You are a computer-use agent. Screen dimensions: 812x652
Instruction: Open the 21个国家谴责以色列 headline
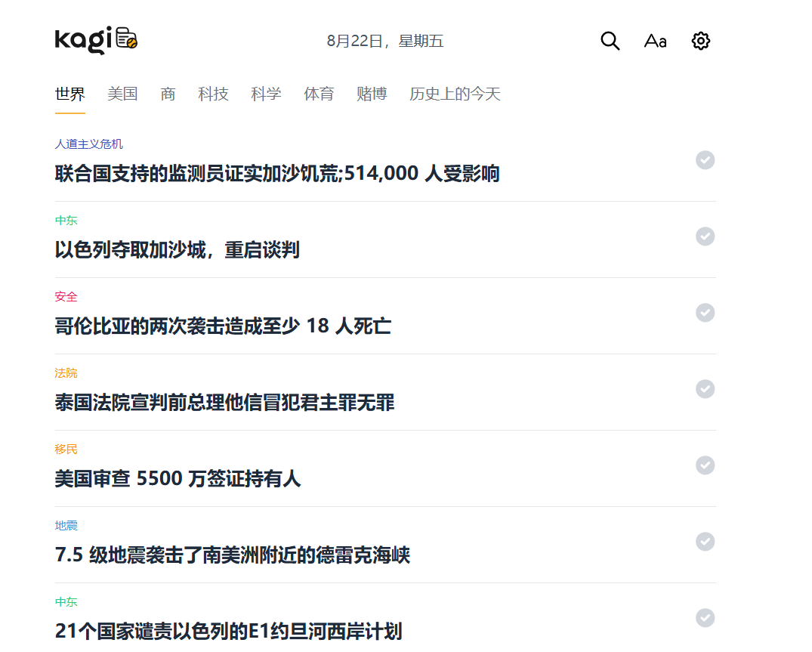228,630
